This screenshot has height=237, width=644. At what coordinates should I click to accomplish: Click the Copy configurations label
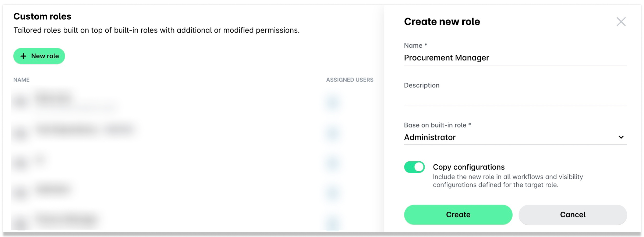[469, 167]
